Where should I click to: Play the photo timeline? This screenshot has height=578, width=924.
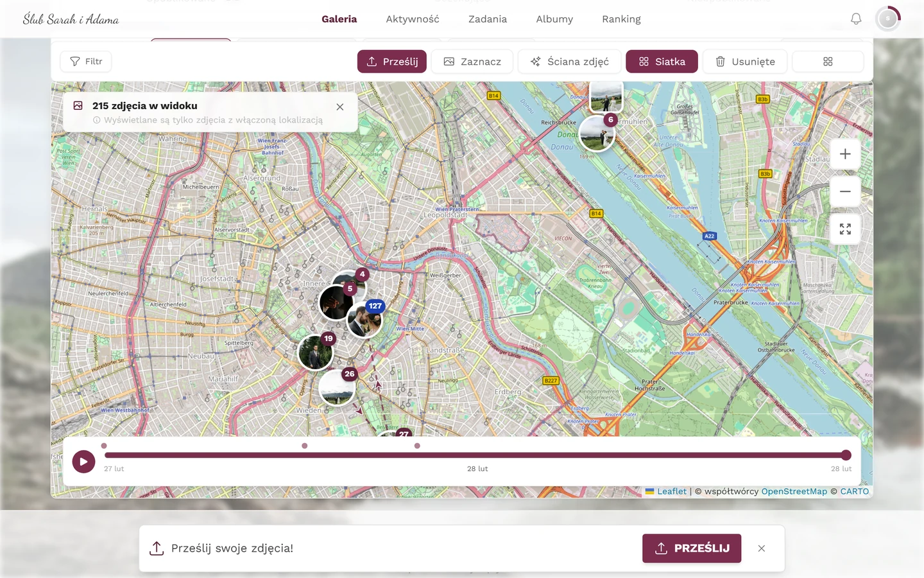(x=83, y=461)
